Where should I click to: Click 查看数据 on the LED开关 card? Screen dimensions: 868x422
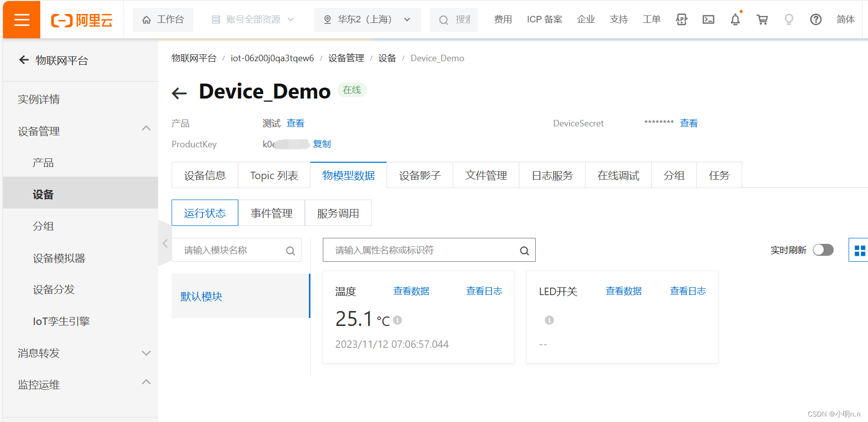(x=624, y=291)
